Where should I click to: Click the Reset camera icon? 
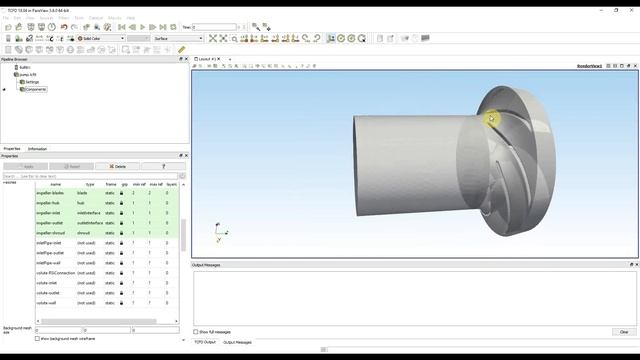pyautogui.click(x=213, y=38)
